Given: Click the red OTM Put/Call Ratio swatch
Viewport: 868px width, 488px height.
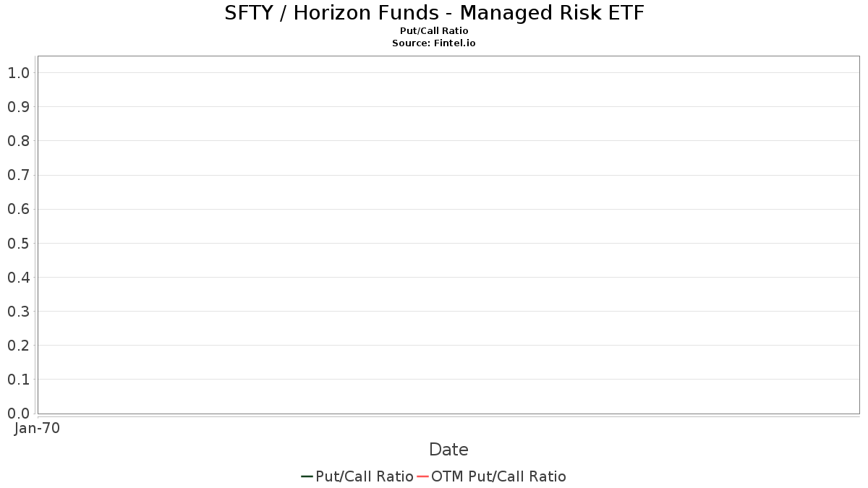Looking at the screenshot, I should tap(422, 476).
